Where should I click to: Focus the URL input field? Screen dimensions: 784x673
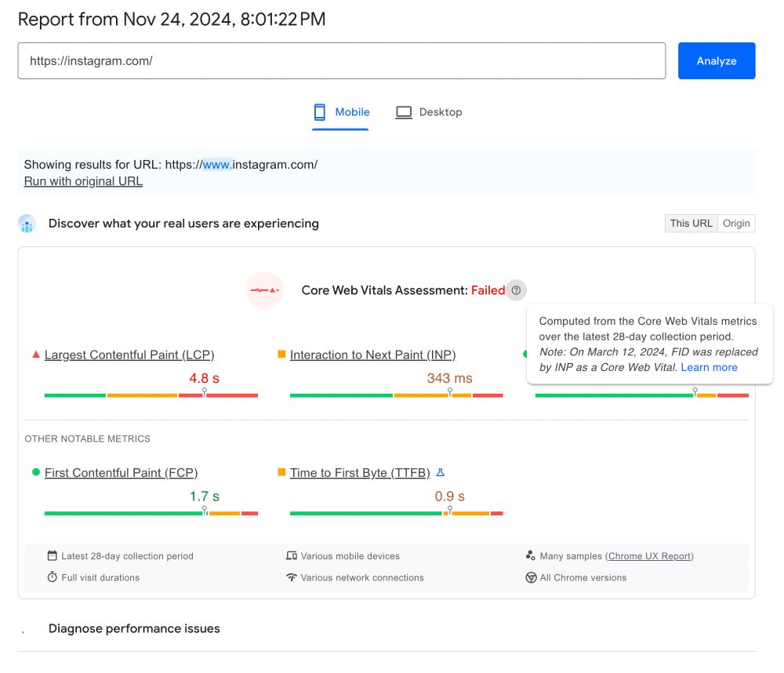click(342, 60)
